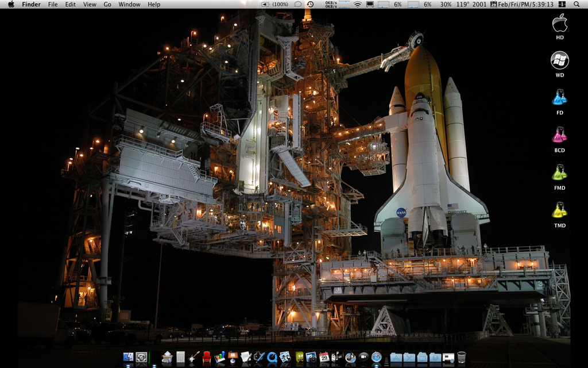The image size is (588, 368).
Task: Launch Safari compass icon in Dock
Action: point(376,357)
